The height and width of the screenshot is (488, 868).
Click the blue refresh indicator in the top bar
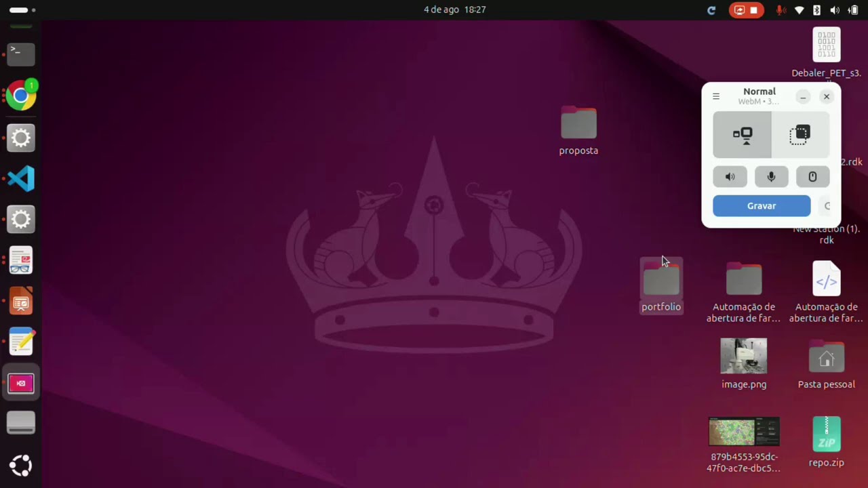(x=711, y=10)
